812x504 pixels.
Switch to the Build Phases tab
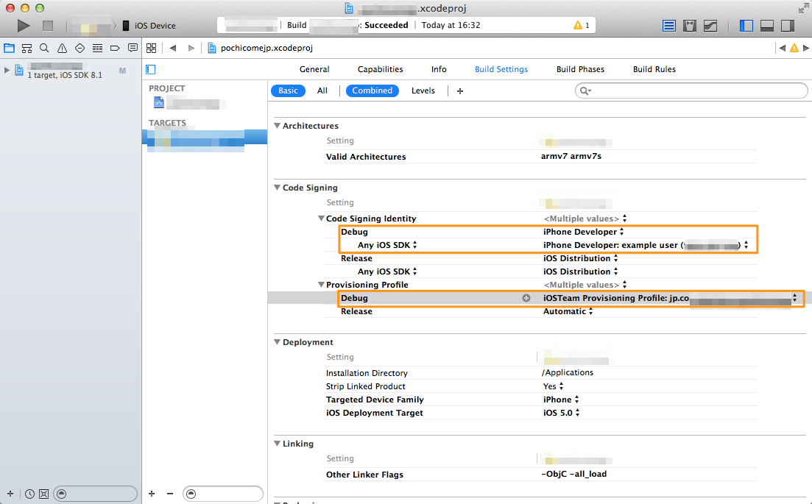(580, 69)
